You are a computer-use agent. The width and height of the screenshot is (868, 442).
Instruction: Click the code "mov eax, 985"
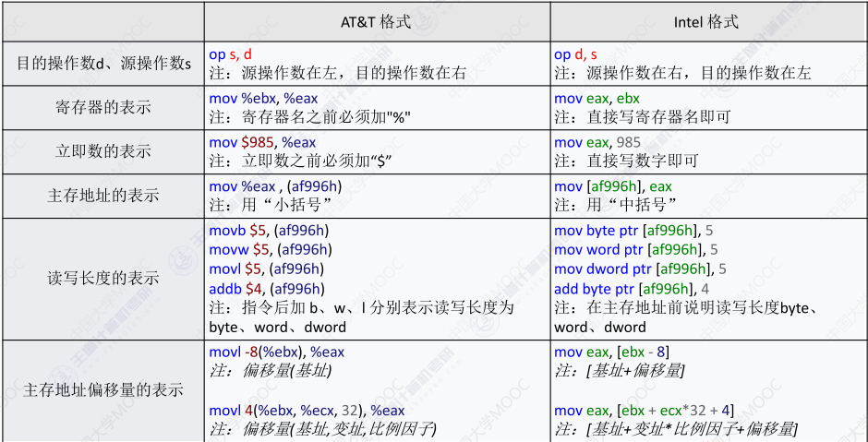(x=597, y=143)
